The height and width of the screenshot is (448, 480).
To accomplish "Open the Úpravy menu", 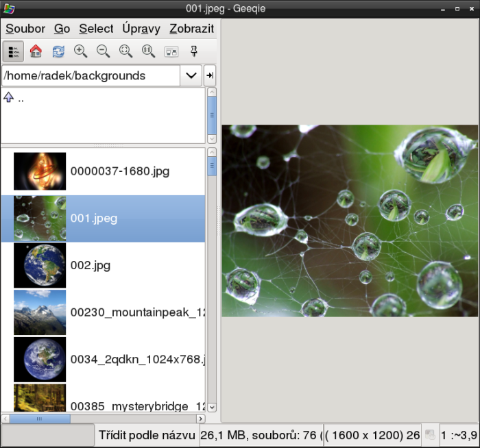I will pyautogui.click(x=141, y=29).
